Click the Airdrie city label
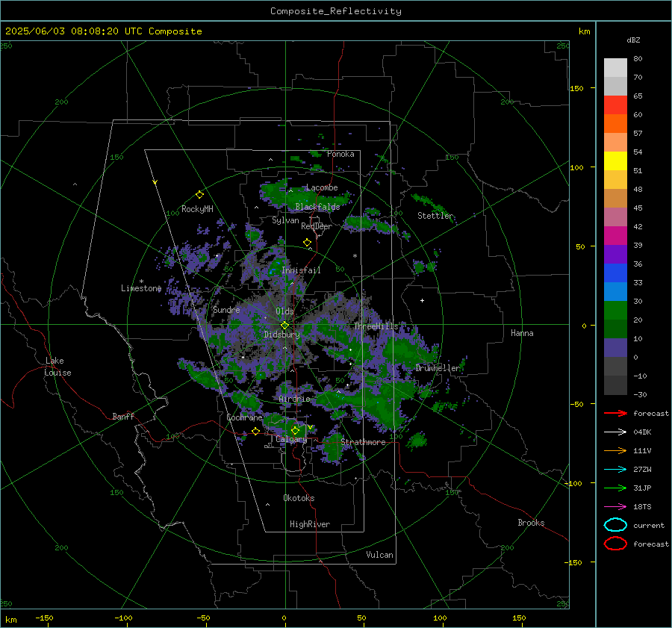 (294, 399)
